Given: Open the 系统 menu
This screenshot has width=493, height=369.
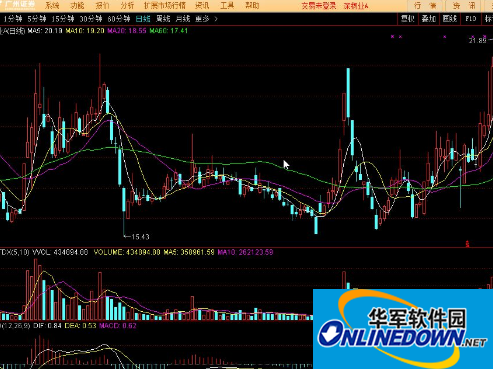Looking at the screenshot, I should click(52, 5).
